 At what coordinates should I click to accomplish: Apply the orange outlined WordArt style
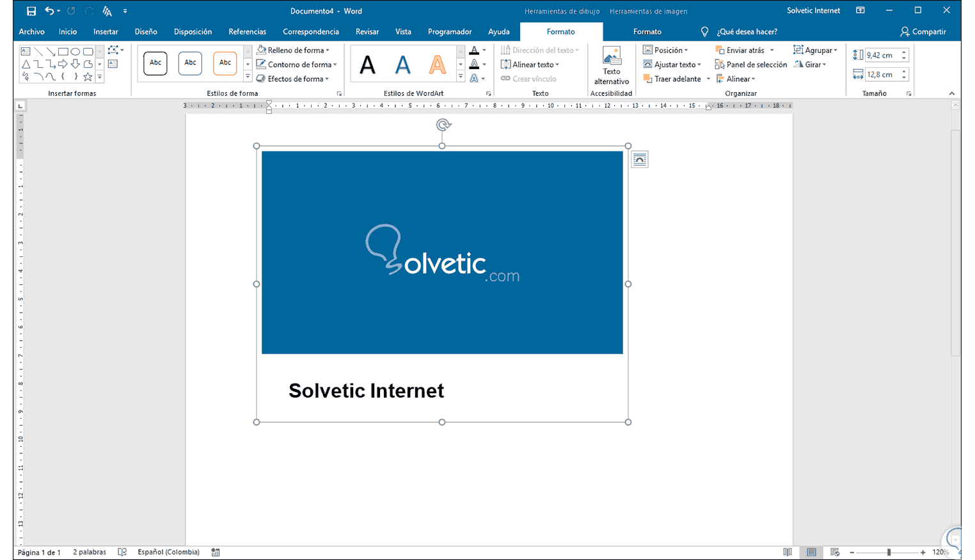[x=438, y=65]
